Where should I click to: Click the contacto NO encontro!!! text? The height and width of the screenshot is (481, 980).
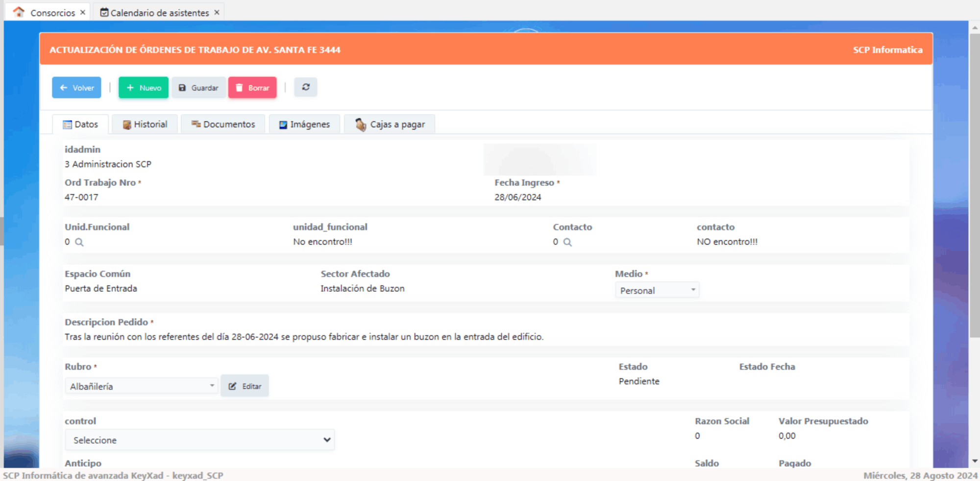tap(727, 242)
